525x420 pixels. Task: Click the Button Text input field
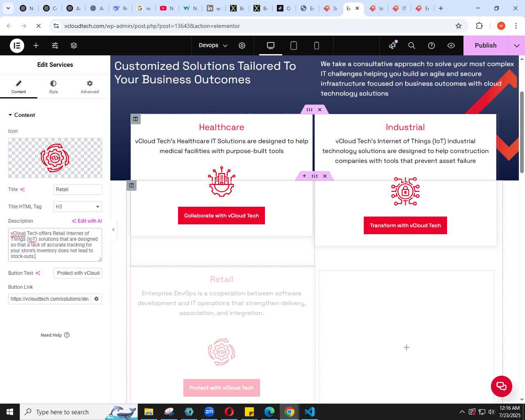click(x=78, y=273)
